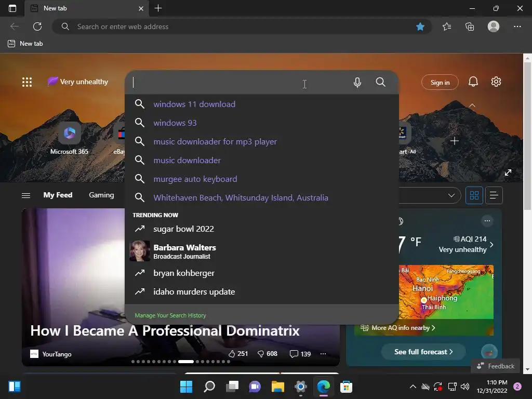The image size is (532, 399).
Task: Expand the feed dropdown chevron
Action: click(451, 195)
